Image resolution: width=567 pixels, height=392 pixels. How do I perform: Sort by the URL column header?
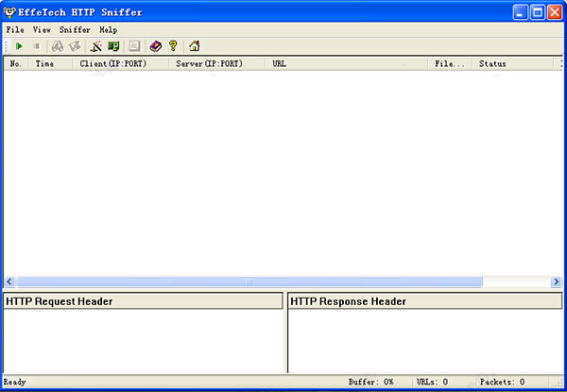347,63
